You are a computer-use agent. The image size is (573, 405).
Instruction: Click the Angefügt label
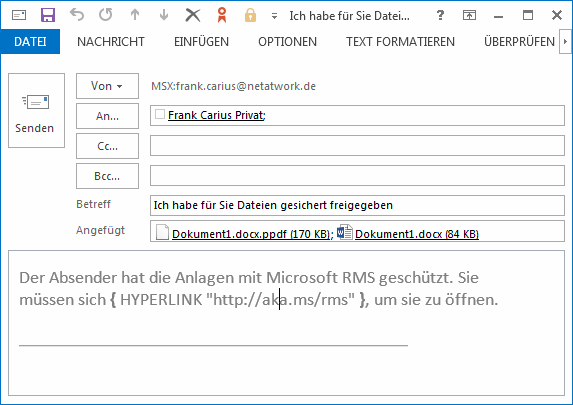pos(100,230)
